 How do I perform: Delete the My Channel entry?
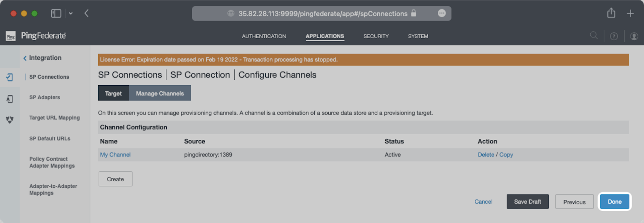click(486, 154)
